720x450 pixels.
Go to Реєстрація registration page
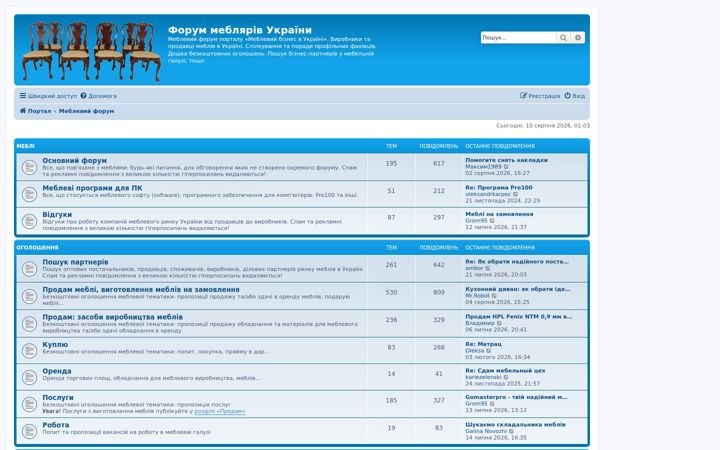pyautogui.click(x=540, y=96)
